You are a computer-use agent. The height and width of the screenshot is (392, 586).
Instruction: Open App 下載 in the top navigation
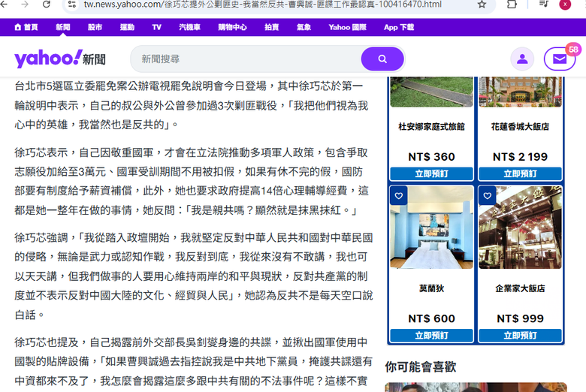399,27
